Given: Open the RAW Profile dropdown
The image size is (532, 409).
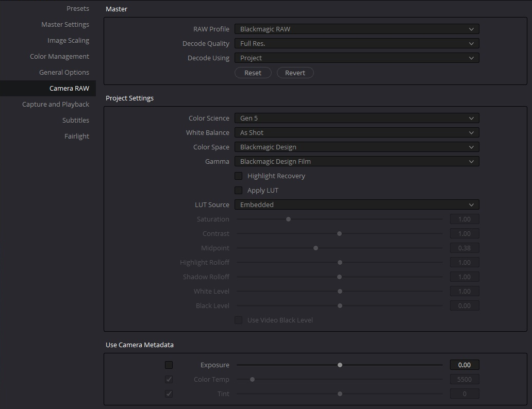Looking at the screenshot, I should coord(357,29).
